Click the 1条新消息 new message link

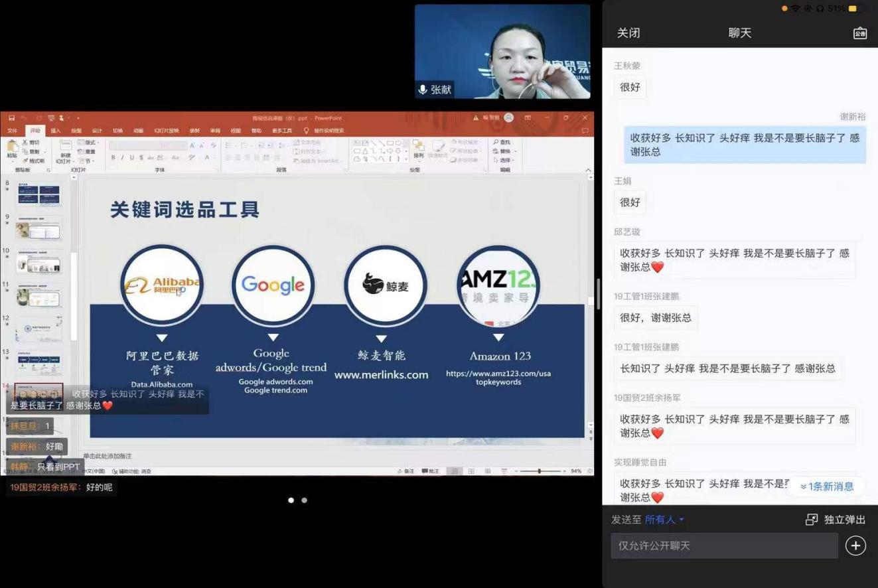point(827,486)
